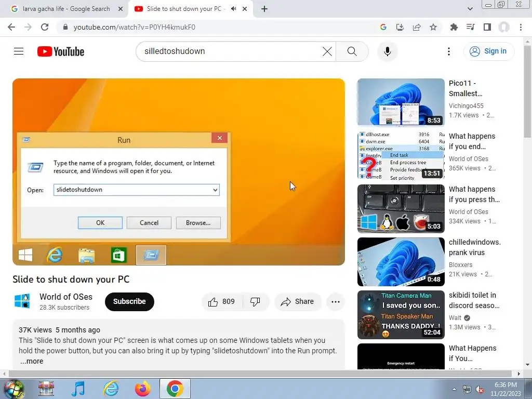Screen dimensions: 532x399
Task: Open "skibidi toilet in discord seaso..." title
Action: (474, 300)
